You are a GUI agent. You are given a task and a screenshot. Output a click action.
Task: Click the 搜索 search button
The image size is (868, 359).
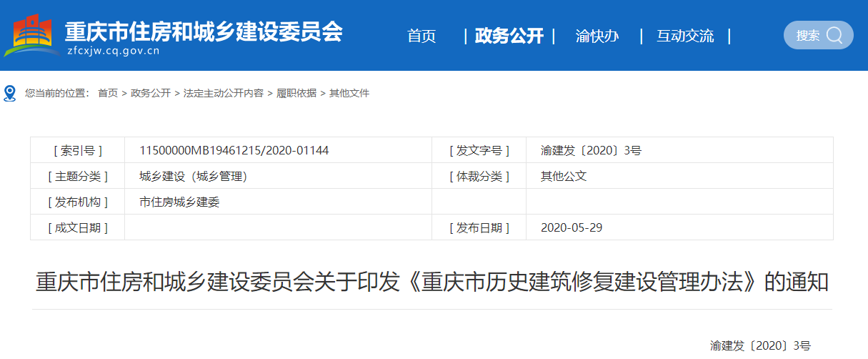pyautogui.click(x=819, y=35)
